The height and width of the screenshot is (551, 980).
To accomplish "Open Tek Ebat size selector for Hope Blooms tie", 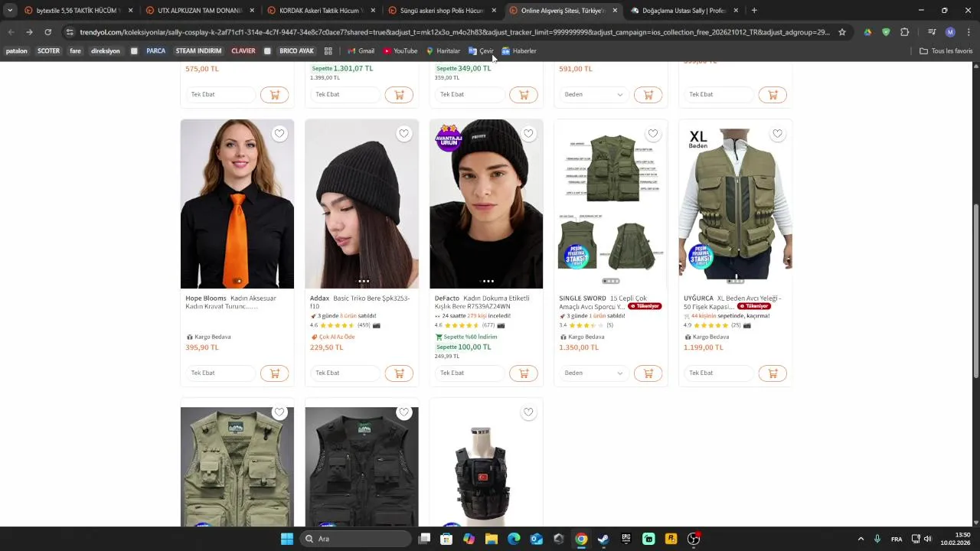I will (220, 373).
